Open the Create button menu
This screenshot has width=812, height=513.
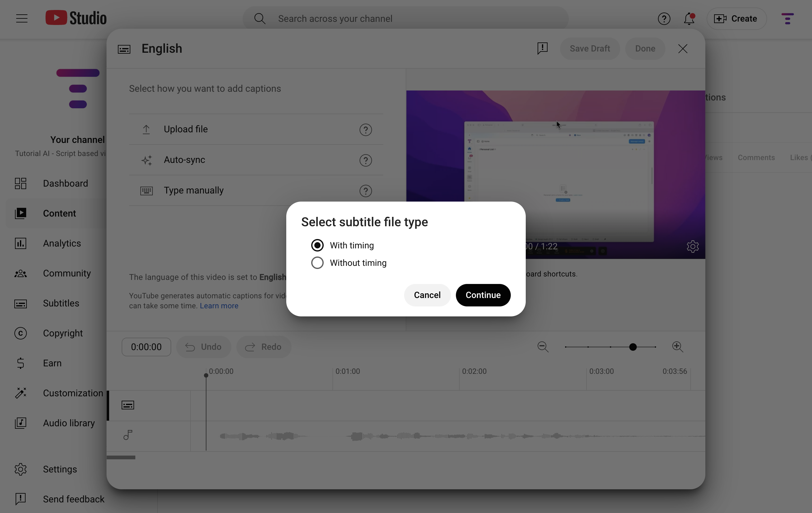pyautogui.click(x=737, y=18)
